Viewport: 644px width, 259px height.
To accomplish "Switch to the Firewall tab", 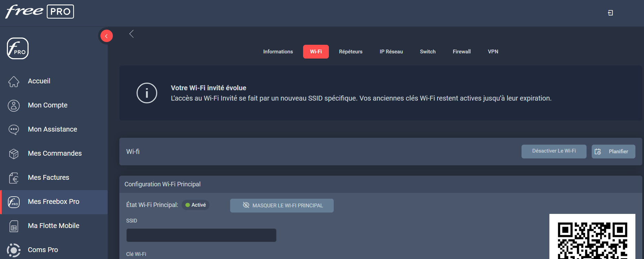I will [462, 52].
